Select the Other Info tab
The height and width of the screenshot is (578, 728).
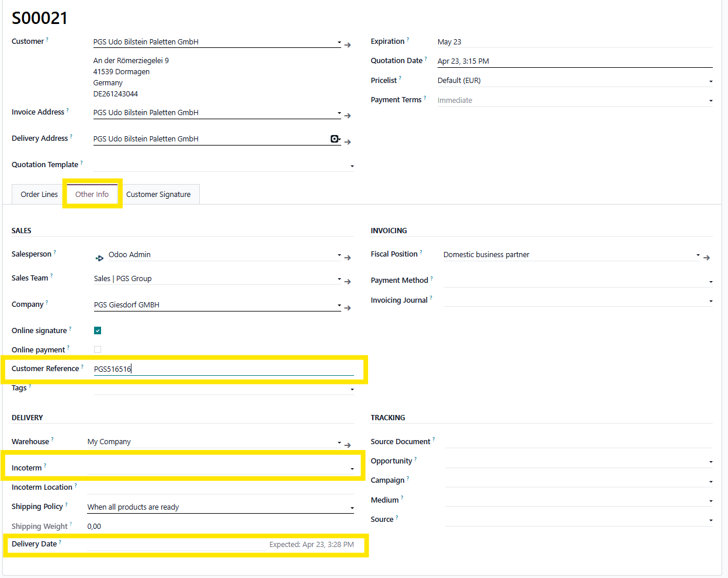[92, 195]
